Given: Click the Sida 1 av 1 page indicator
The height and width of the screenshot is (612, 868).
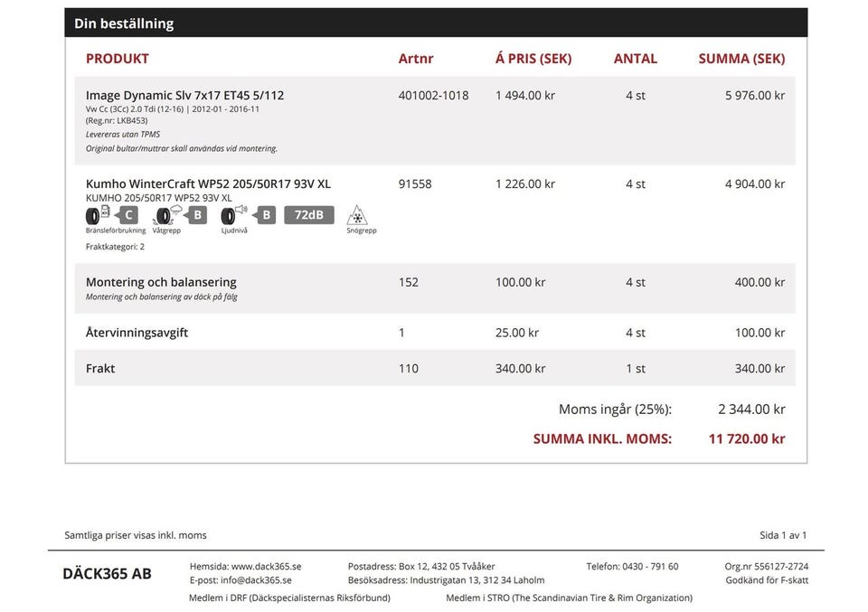Looking at the screenshot, I should (783, 535).
